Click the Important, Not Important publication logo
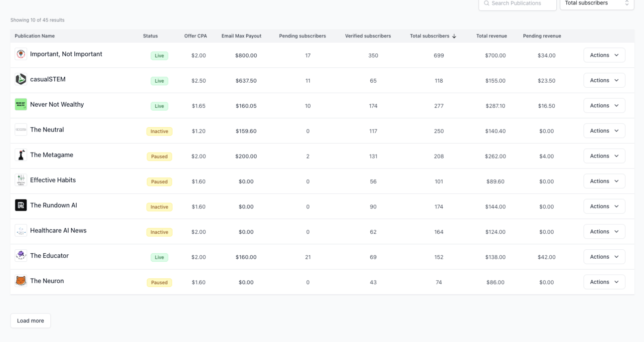The height and width of the screenshot is (342, 644). pyautogui.click(x=21, y=54)
